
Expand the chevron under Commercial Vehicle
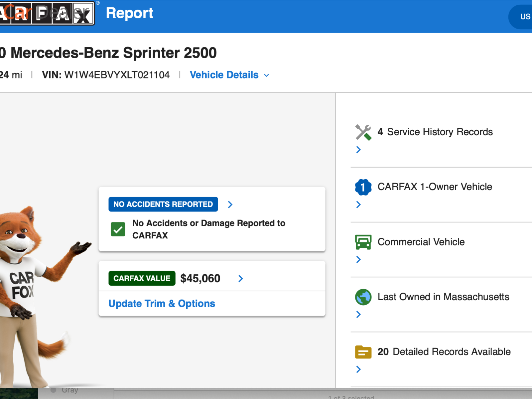(358, 259)
